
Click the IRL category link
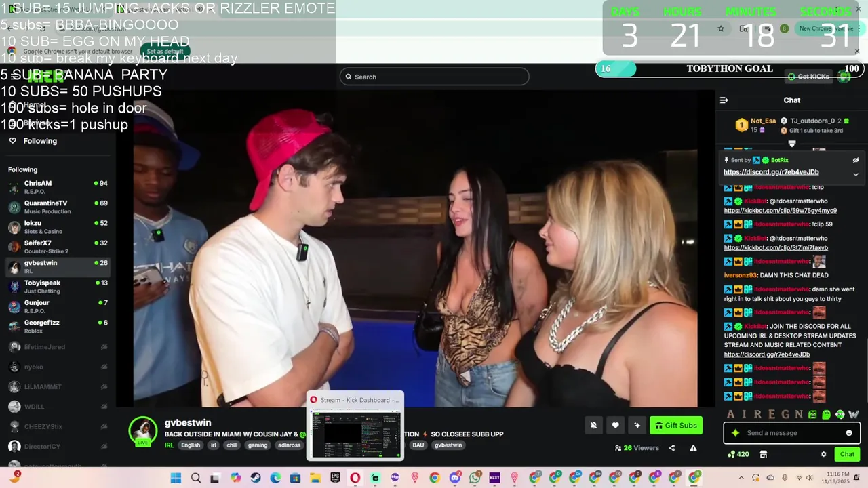169,445
